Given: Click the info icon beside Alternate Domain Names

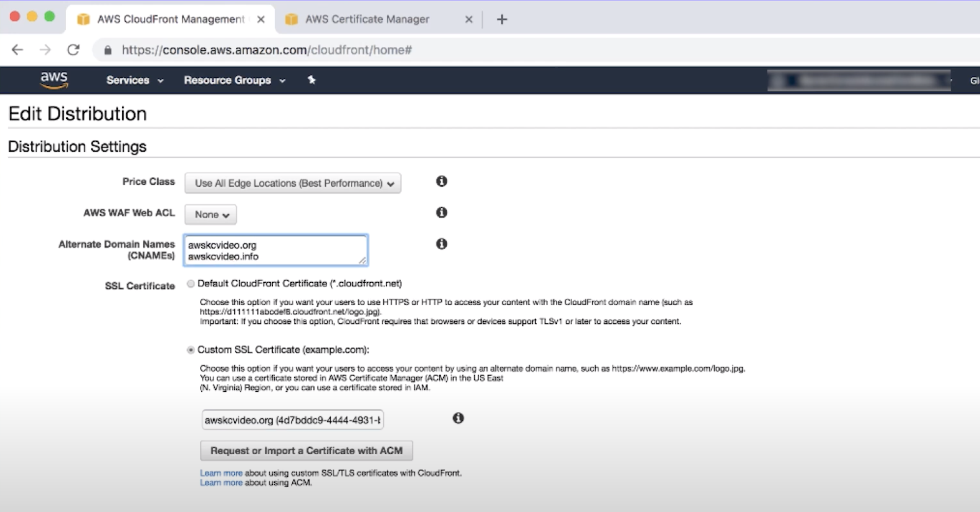Looking at the screenshot, I should (441, 244).
